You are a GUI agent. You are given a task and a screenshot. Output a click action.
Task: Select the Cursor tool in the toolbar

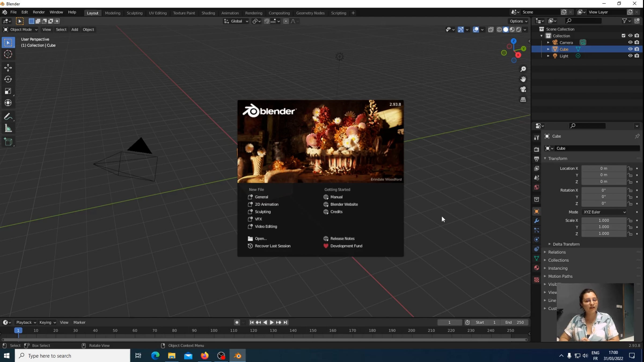click(x=8, y=54)
